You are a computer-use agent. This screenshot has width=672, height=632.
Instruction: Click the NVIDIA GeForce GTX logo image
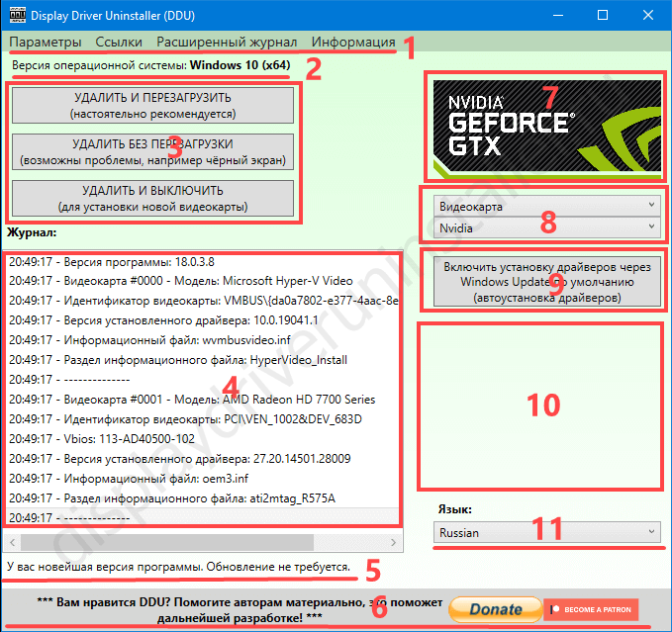coord(547,129)
